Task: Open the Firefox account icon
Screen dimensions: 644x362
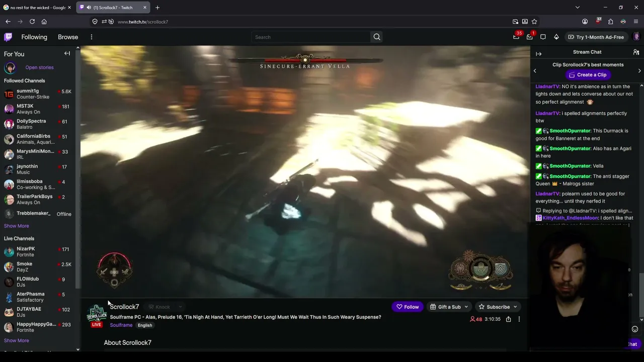Action: click(585, 22)
